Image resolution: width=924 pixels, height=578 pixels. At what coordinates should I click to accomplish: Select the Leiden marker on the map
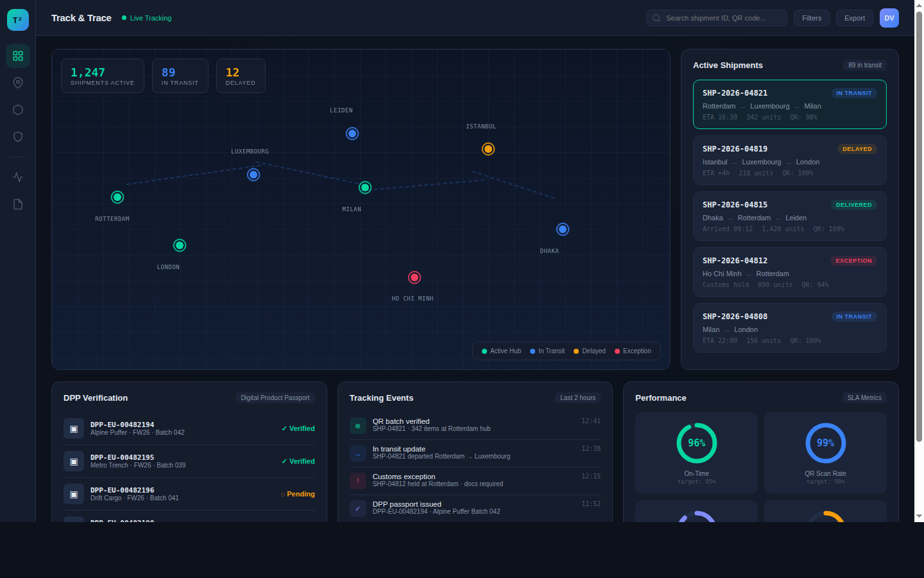coord(352,134)
